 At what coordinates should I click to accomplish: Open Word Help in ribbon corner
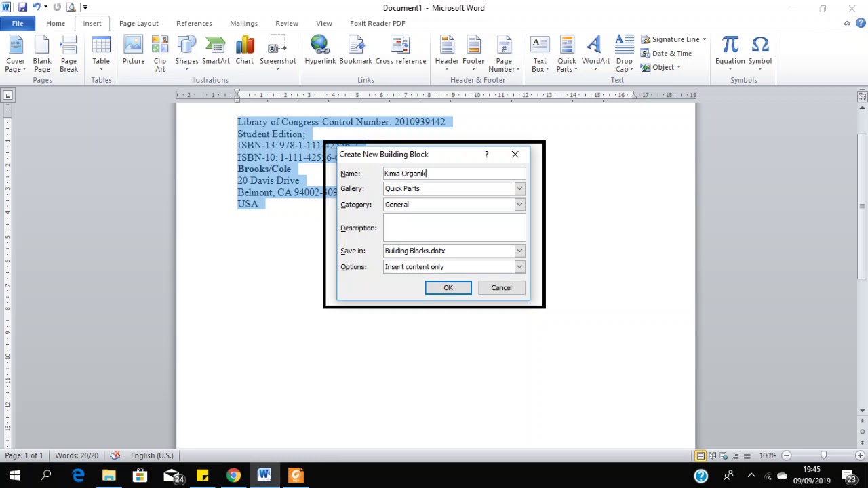(860, 24)
